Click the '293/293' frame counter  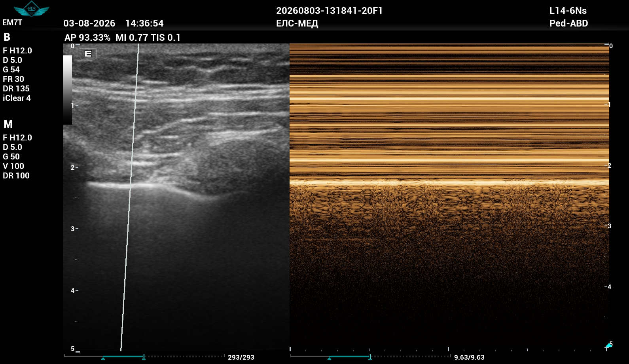click(x=241, y=357)
